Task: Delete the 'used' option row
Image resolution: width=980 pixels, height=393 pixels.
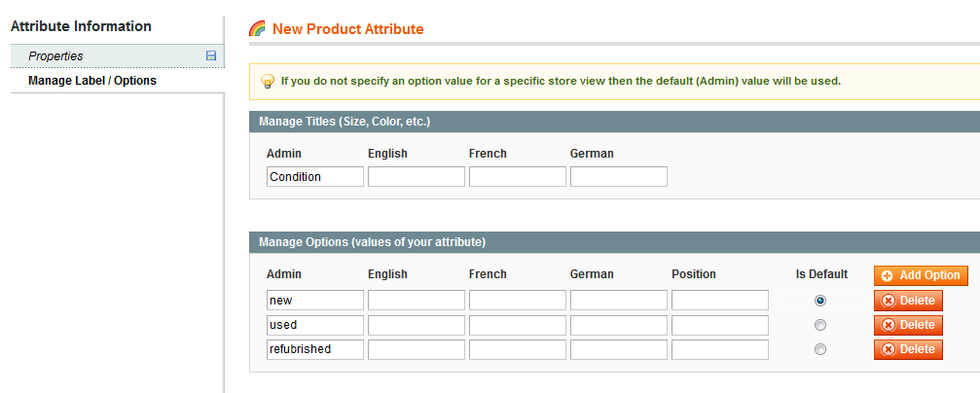Action: [907, 325]
